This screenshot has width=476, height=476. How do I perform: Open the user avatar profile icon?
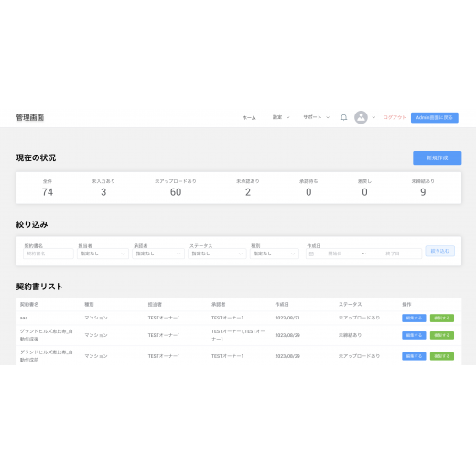click(x=361, y=117)
